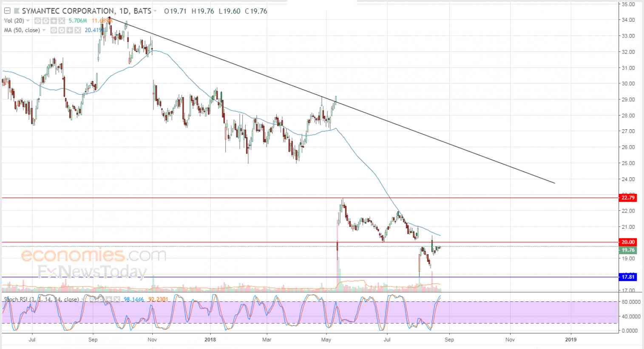The image size is (644, 349).
Task: Delete the MA (50, close) indicator with X icon
Action: (x=77, y=30)
